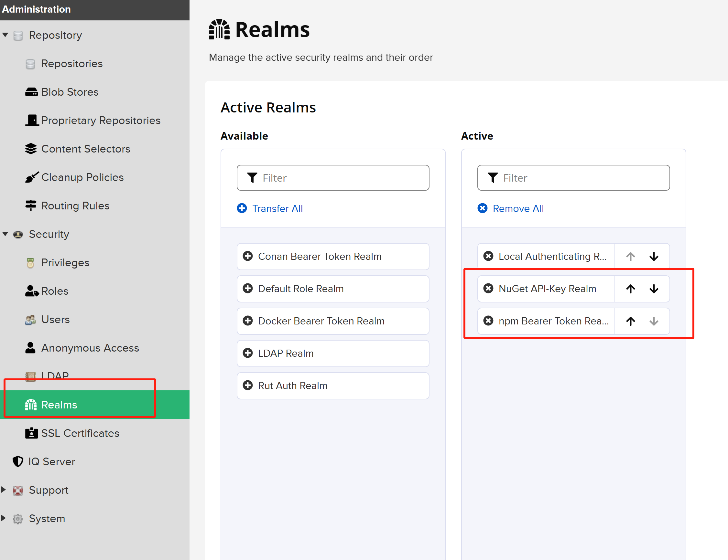Add LDAP Realm to active

click(x=333, y=354)
